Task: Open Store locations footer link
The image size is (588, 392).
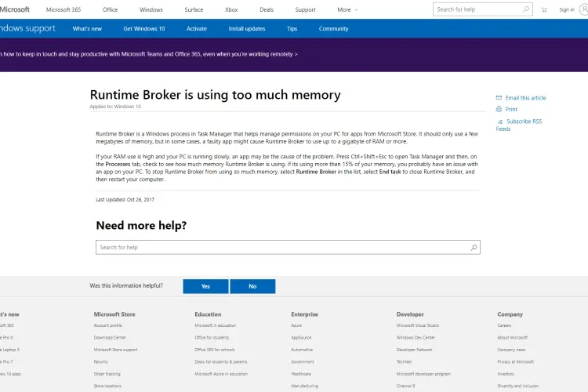Action: (x=107, y=386)
